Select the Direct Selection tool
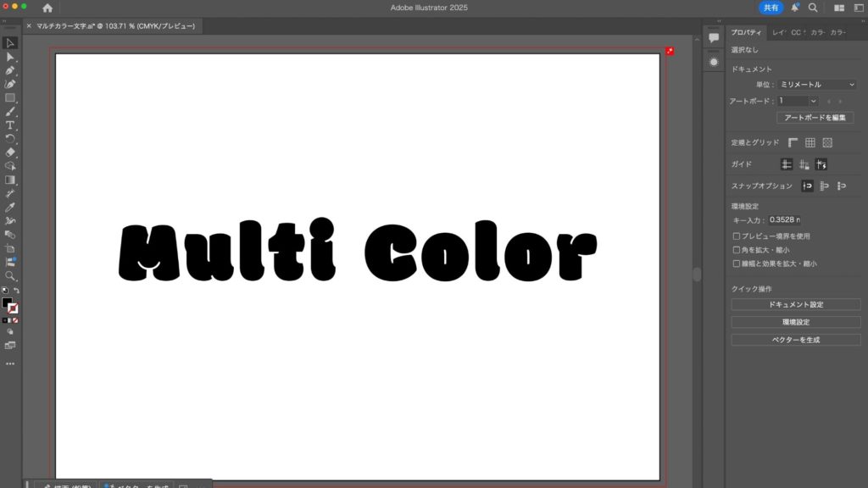This screenshot has height=488, width=868. 10,57
